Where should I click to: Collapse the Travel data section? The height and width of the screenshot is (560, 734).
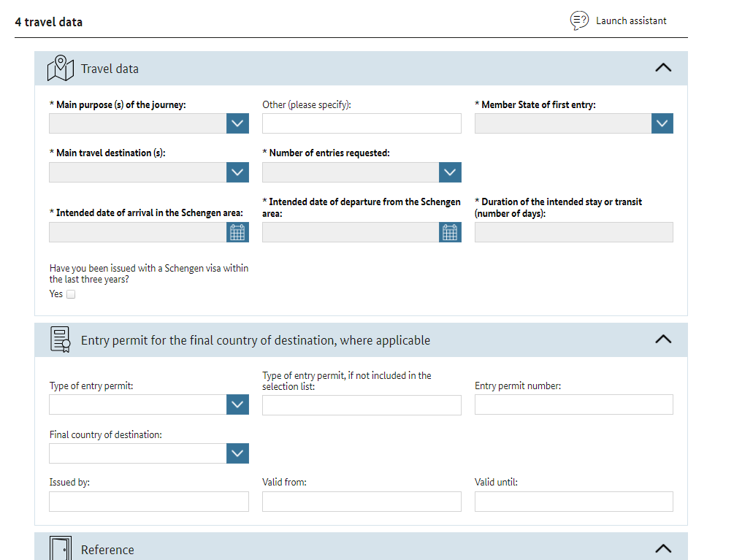coord(663,68)
